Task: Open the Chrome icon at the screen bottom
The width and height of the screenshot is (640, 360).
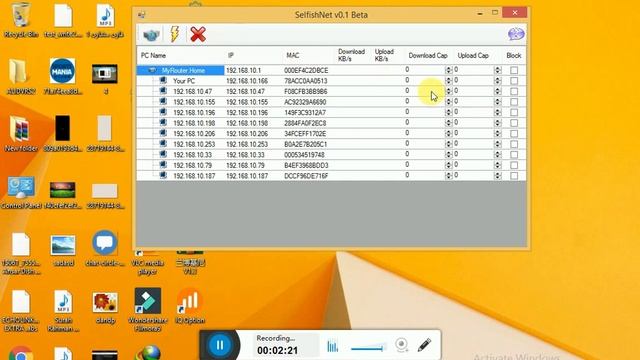Action: point(20,353)
